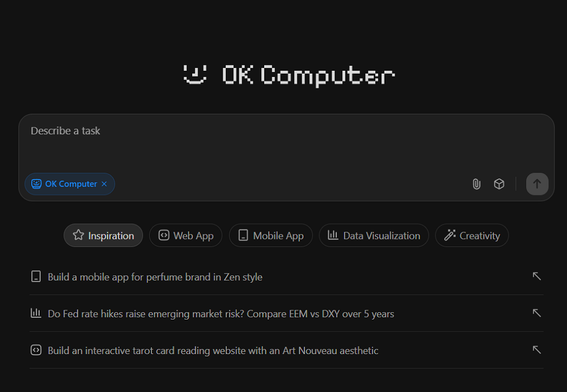Click the arrow icon for the Fed rate hikes suggestion
This screenshot has height=392, width=567.
(x=536, y=313)
